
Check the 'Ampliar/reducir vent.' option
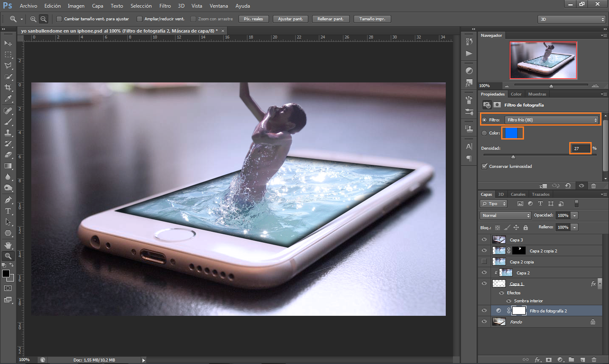[x=140, y=19]
